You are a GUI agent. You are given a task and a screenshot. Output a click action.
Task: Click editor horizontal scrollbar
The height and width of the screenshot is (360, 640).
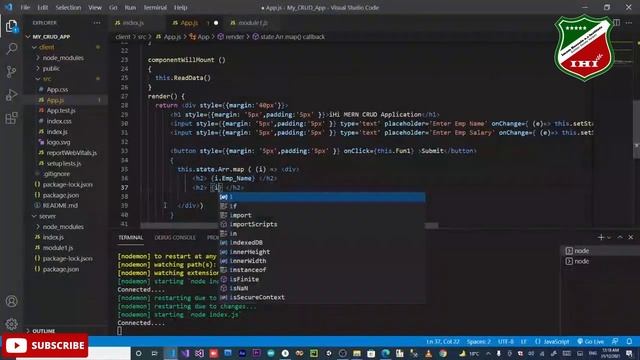pyautogui.click(x=289, y=226)
